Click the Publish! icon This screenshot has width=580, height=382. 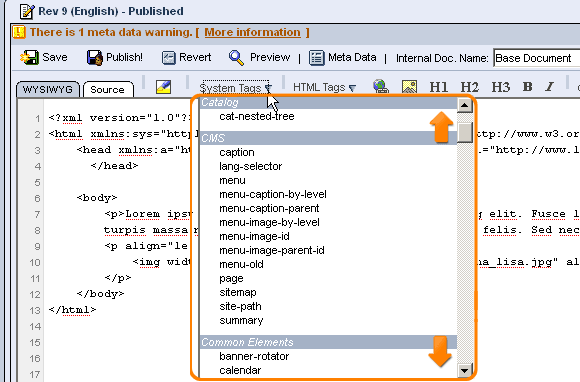click(95, 58)
